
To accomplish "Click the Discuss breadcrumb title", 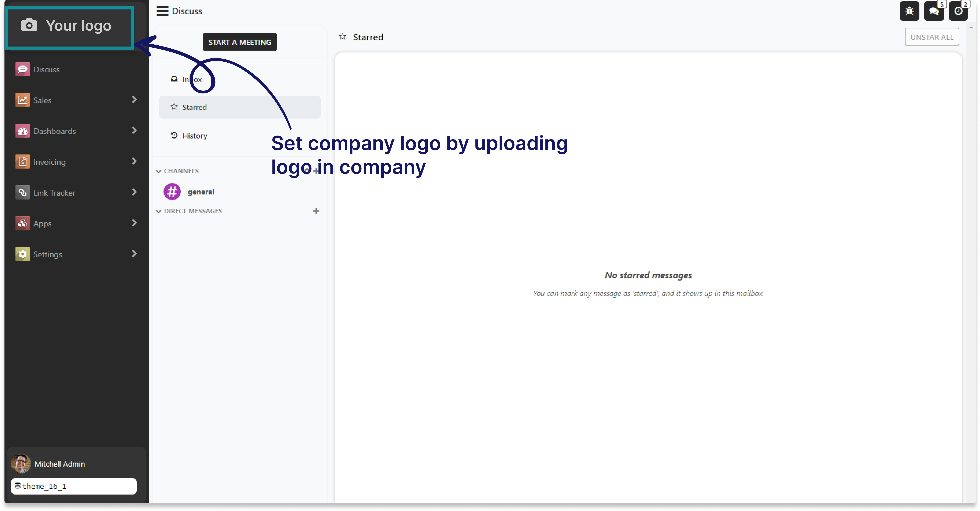I will point(187,11).
